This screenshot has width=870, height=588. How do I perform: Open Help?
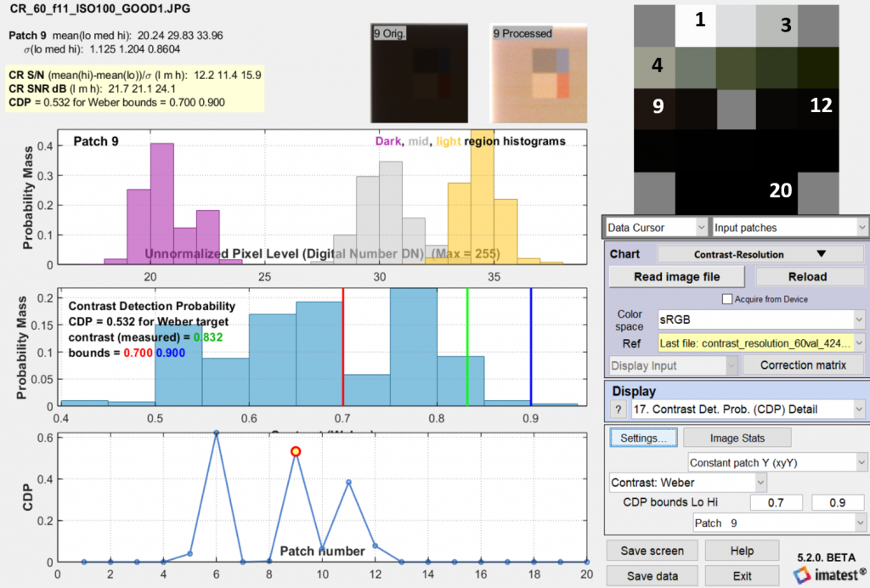[x=742, y=551]
